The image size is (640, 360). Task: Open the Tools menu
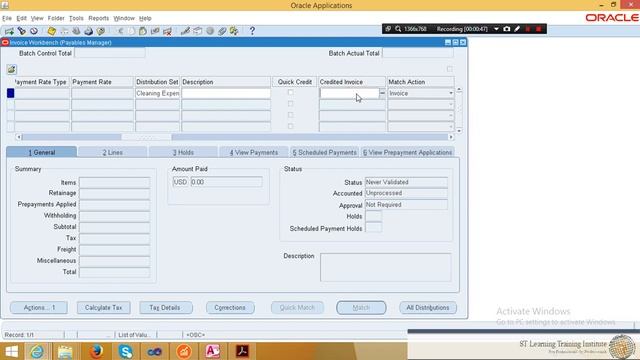pos(76,18)
